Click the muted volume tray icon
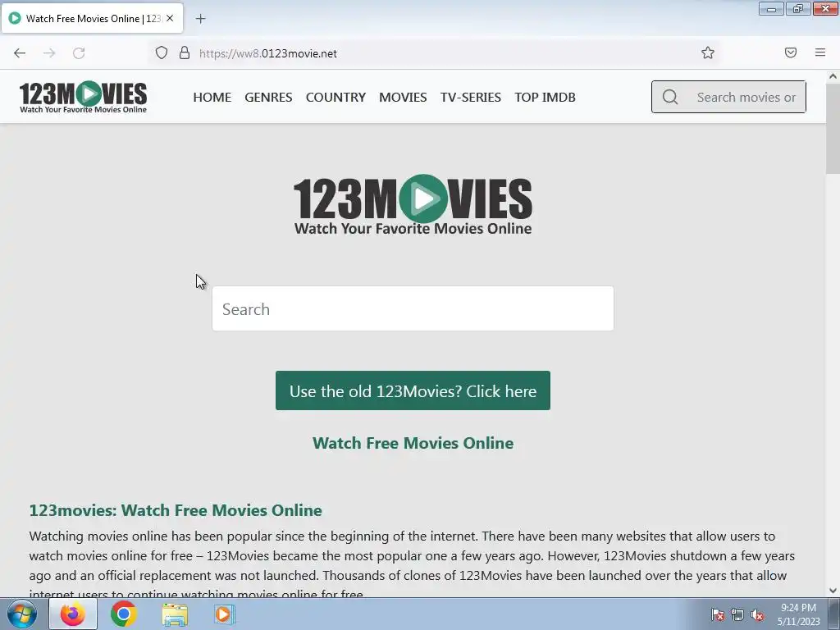Screen dimensions: 840x630 click(757, 614)
